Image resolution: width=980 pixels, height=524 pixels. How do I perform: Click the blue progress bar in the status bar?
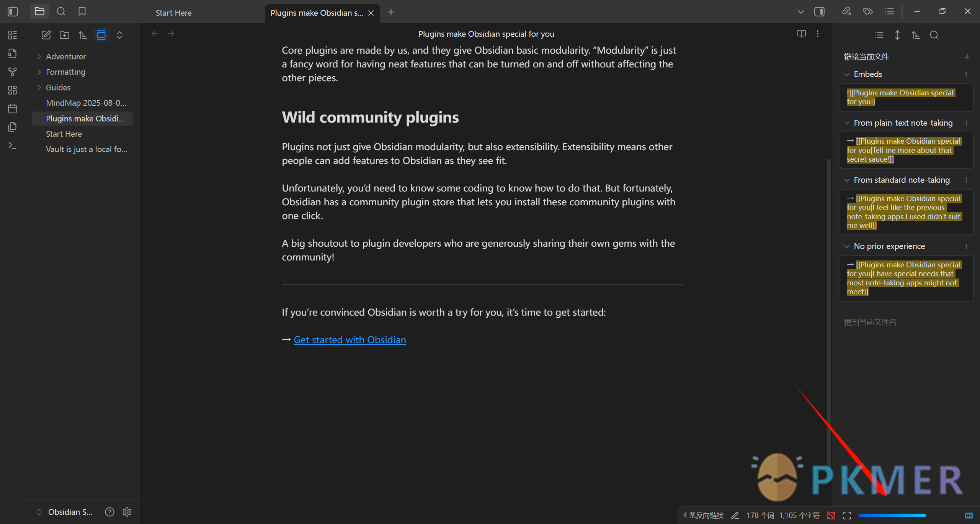892,515
